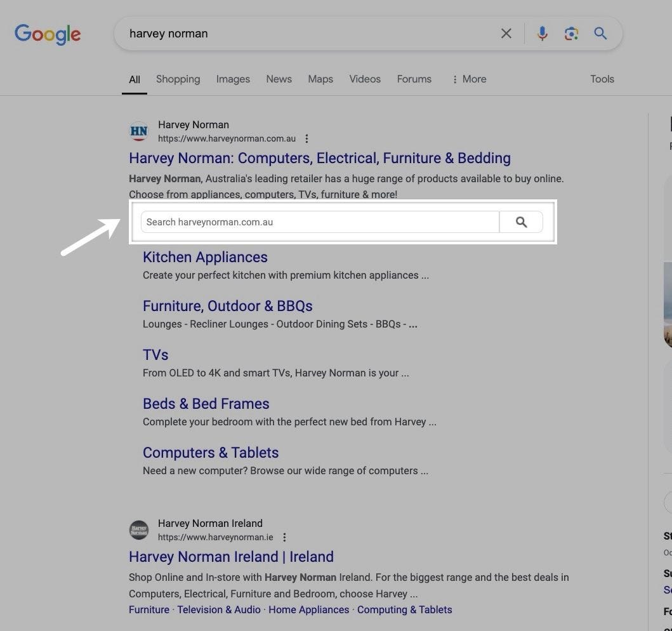This screenshot has height=631, width=672.
Task: Switch to the Videos tab
Action: pos(365,79)
